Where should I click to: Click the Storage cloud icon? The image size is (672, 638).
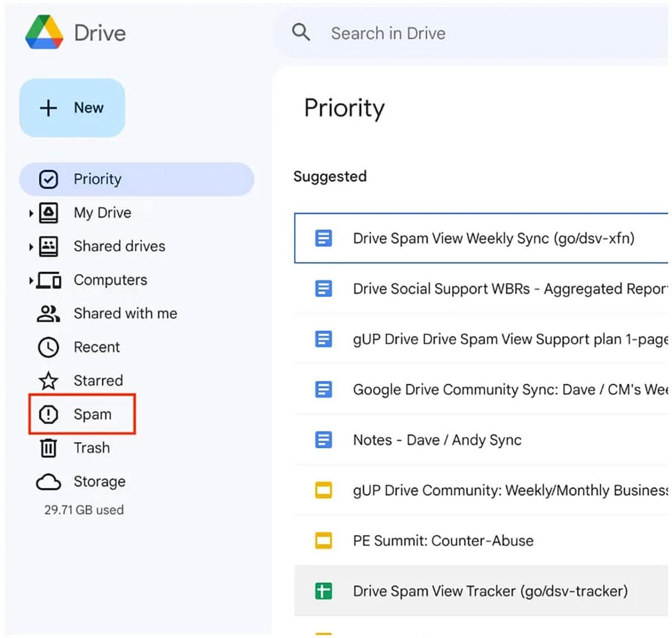coord(49,481)
